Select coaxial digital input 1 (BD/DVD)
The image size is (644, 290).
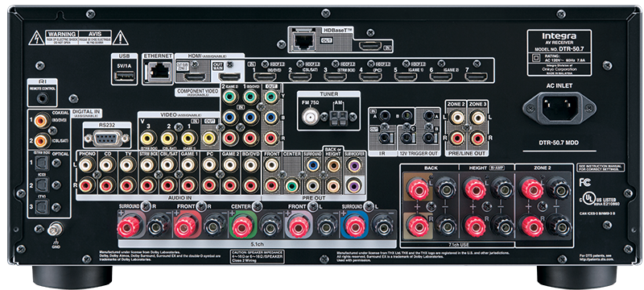40,120
